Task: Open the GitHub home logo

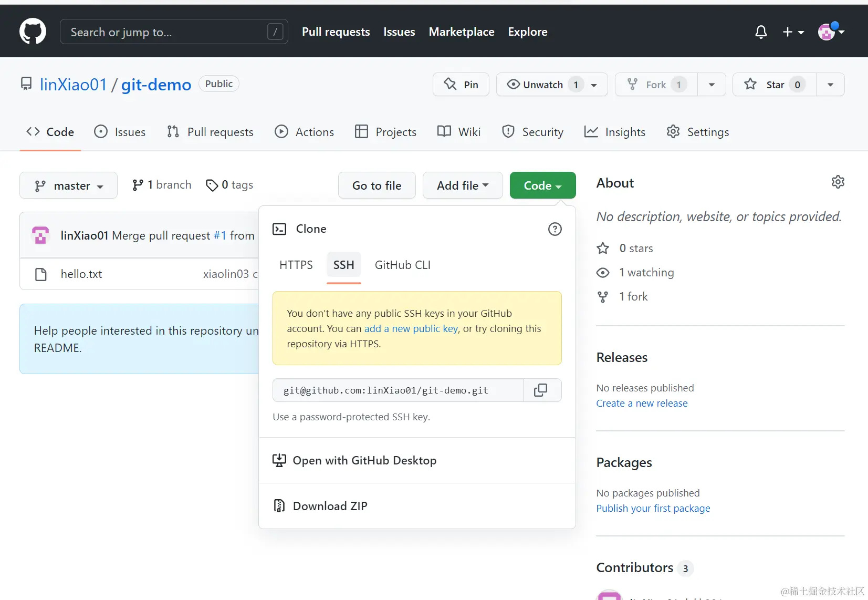Action: 33,32
